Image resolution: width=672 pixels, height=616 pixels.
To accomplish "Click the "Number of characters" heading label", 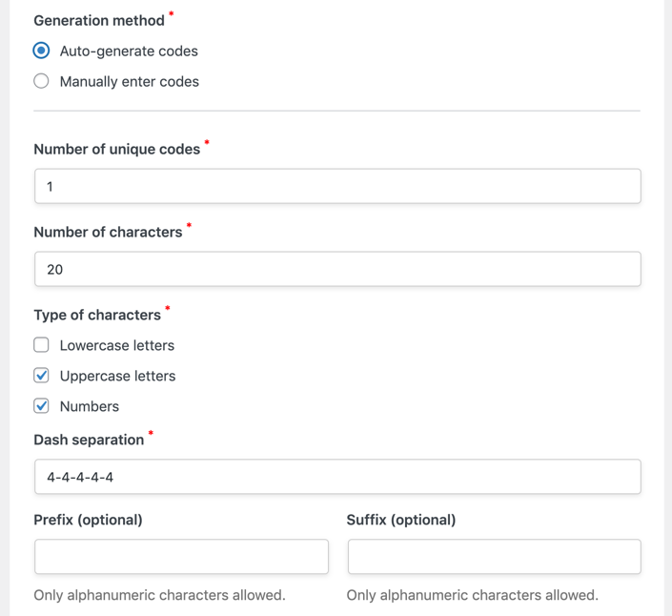I will point(108,233).
